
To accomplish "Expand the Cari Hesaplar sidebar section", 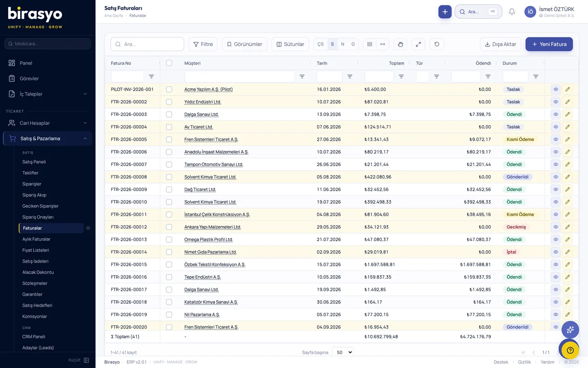I will [48, 123].
